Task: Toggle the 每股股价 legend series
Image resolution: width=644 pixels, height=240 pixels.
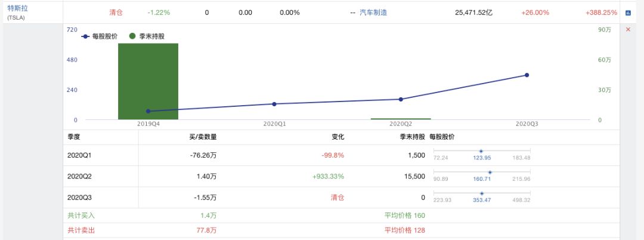Action: pyautogui.click(x=100, y=36)
